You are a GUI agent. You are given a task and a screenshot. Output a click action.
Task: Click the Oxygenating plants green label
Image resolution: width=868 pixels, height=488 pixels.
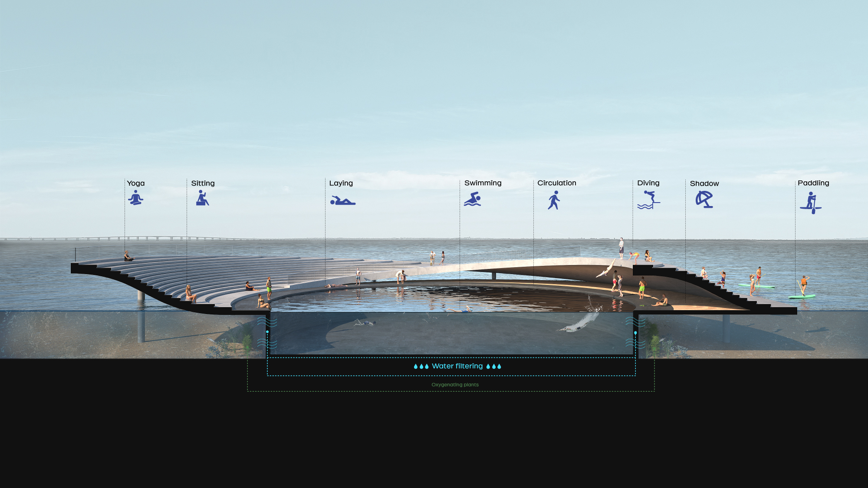[x=455, y=385]
